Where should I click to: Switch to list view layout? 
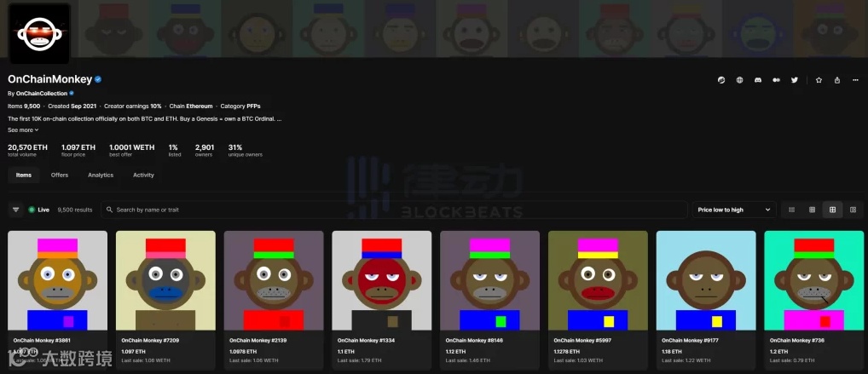pyautogui.click(x=791, y=210)
